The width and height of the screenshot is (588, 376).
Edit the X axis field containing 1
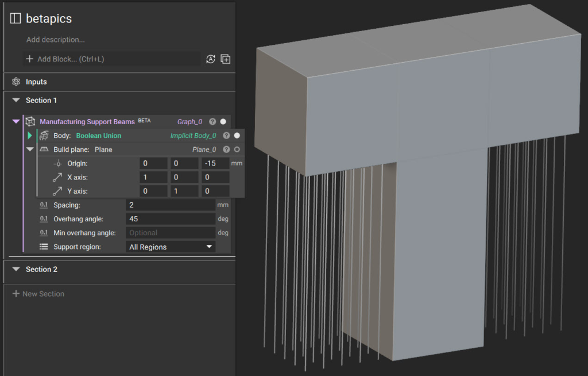153,177
